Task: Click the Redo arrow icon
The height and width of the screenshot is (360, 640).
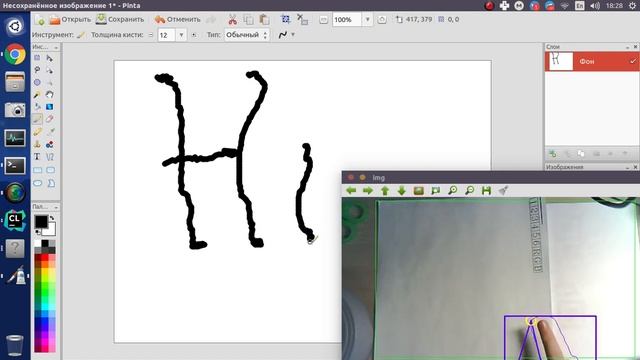Action: pos(211,19)
